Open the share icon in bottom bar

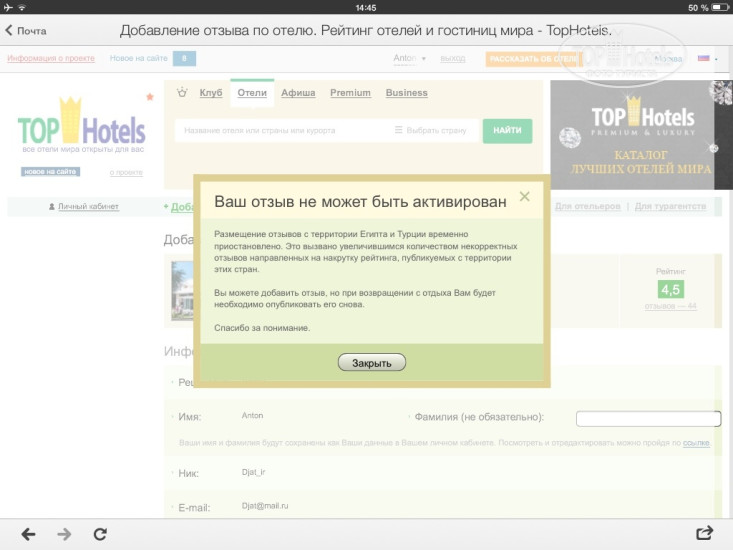click(704, 534)
